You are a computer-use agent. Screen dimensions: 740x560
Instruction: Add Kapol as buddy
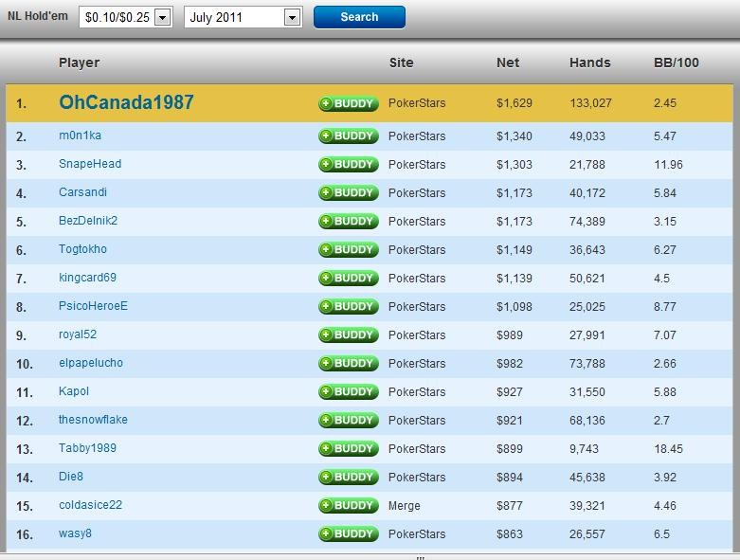349,391
